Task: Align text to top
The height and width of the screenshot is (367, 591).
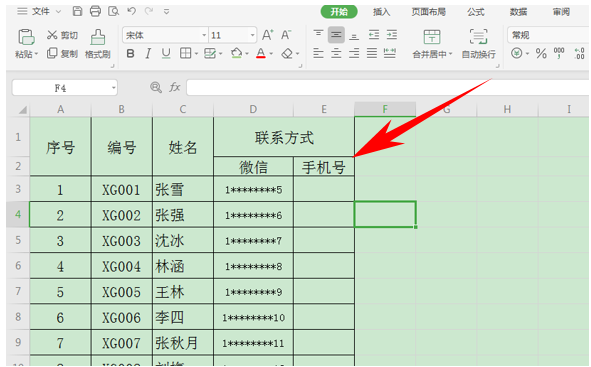Action: coord(318,35)
